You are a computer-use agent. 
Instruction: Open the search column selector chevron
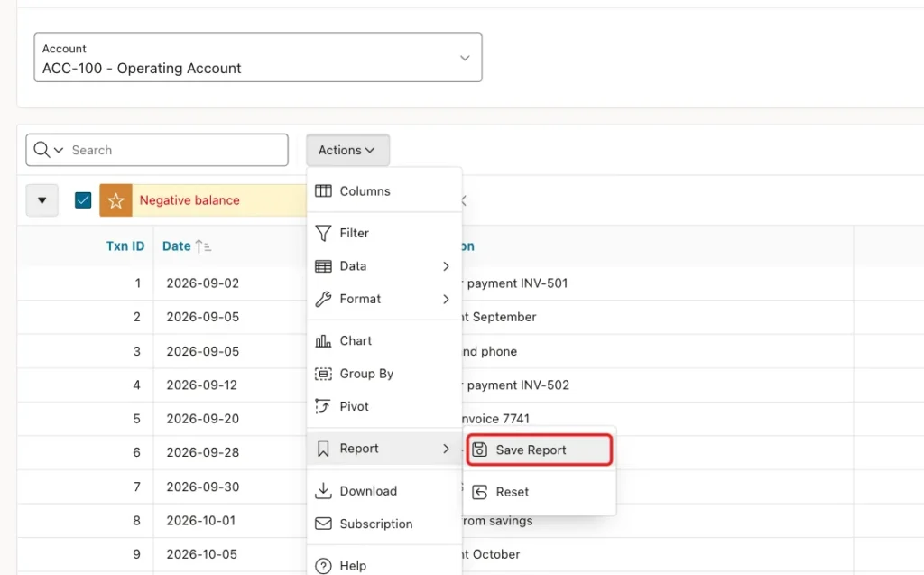point(59,151)
